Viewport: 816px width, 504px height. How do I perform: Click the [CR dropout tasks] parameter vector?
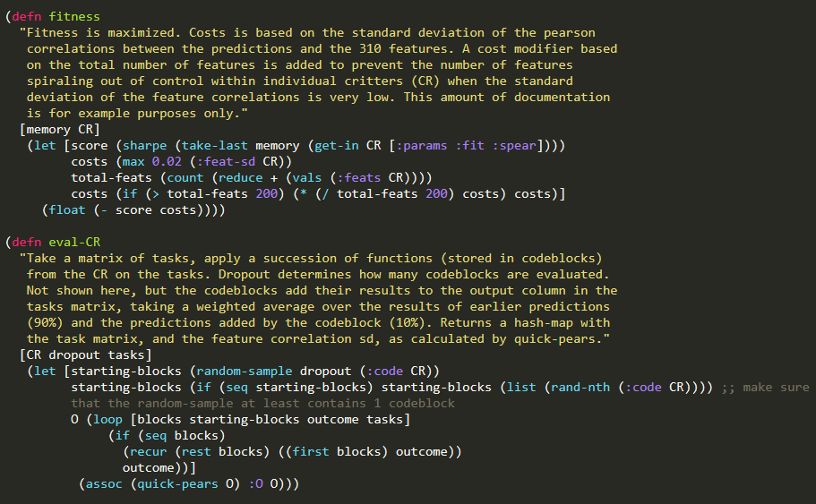tap(85, 355)
